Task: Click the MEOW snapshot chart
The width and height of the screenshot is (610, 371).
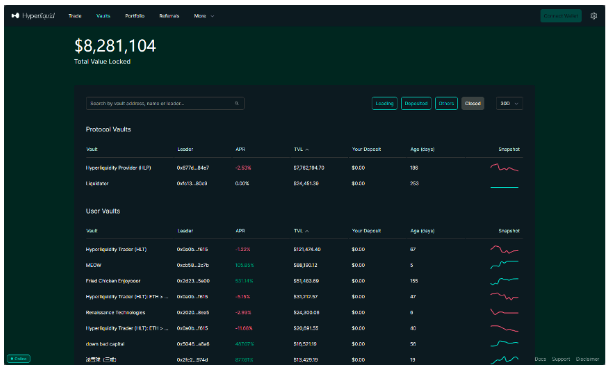Action: click(x=504, y=264)
